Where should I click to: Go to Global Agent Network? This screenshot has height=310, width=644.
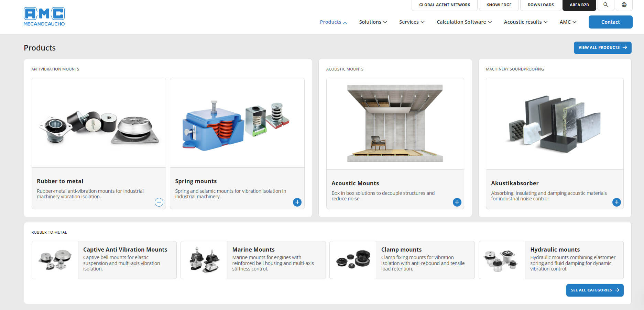445,5
